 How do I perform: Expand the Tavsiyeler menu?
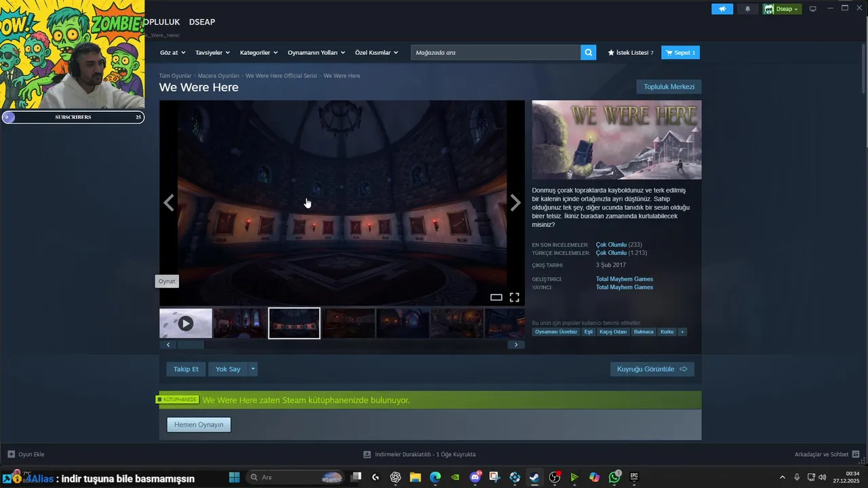tap(212, 52)
